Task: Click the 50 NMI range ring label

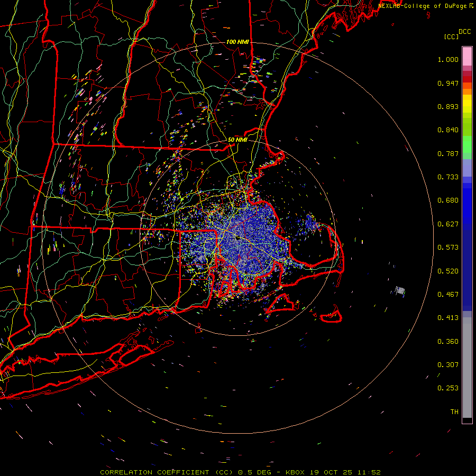Action: pos(237,140)
